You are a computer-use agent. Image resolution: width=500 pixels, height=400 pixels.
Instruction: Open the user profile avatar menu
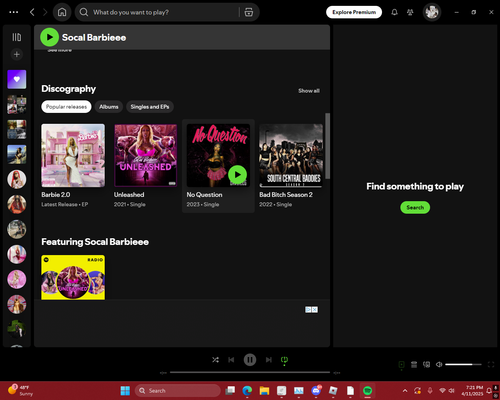pos(432,12)
